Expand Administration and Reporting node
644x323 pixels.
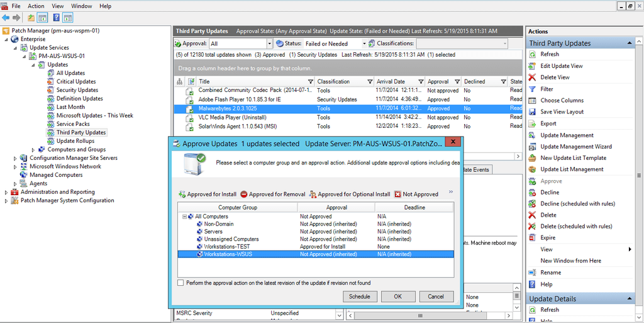[x=6, y=192]
